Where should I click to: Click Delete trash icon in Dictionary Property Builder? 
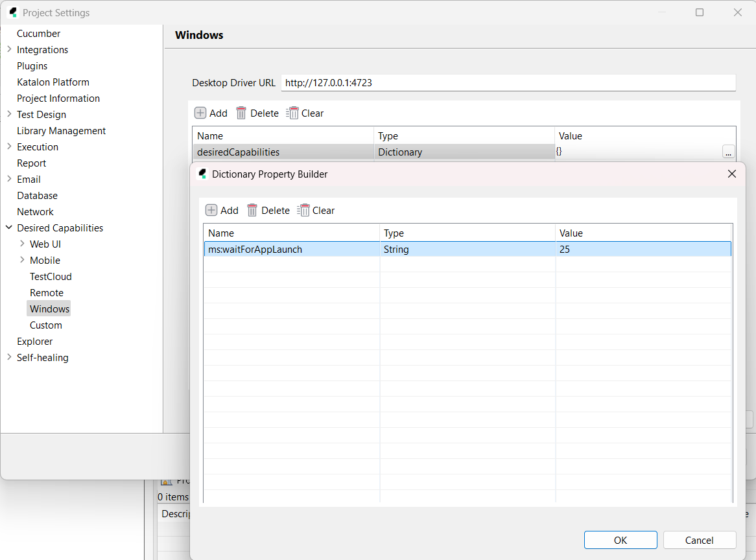(252, 210)
